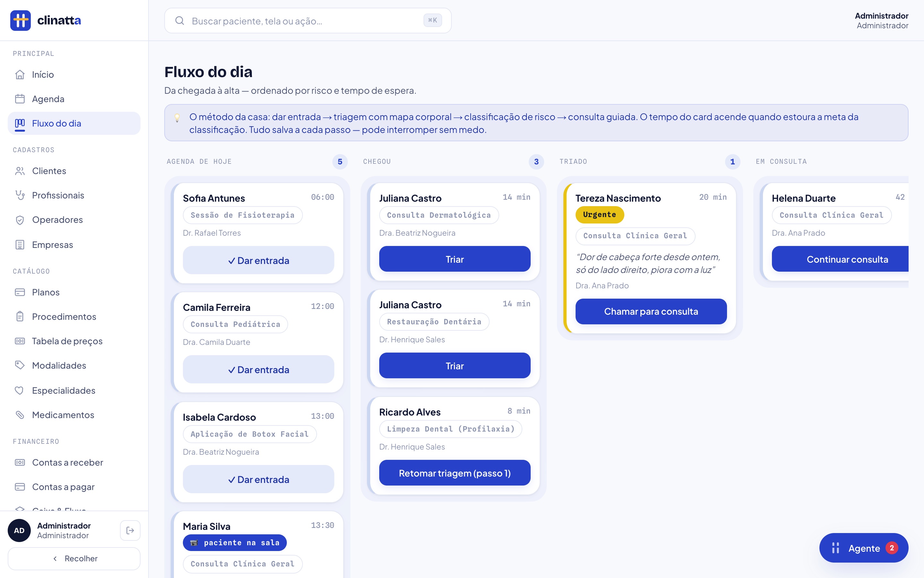The image size is (924, 578).
Task: Click the search magnifier icon
Action: click(179, 21)
